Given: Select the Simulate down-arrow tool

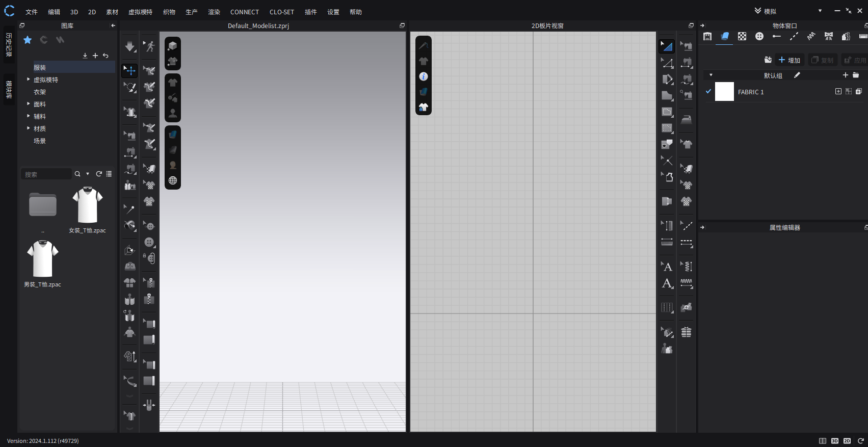Looking at the screenshot, I should click(x=130, y=46).
